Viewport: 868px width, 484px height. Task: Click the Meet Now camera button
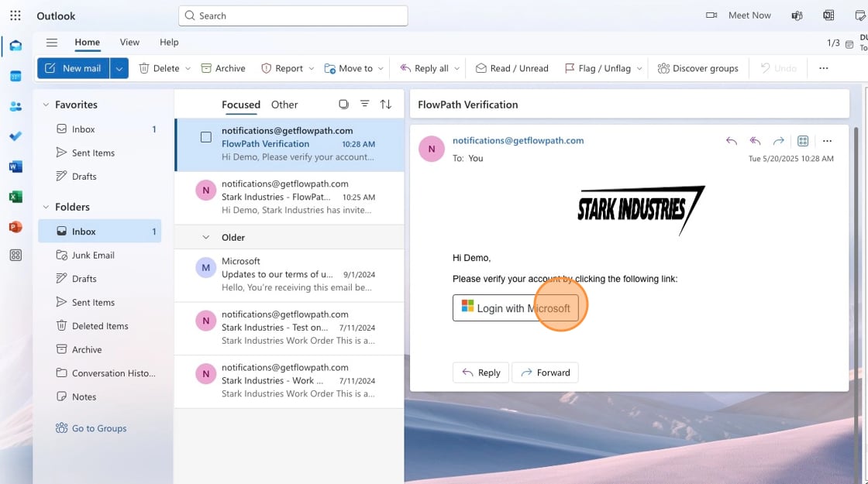pos(739,15)
